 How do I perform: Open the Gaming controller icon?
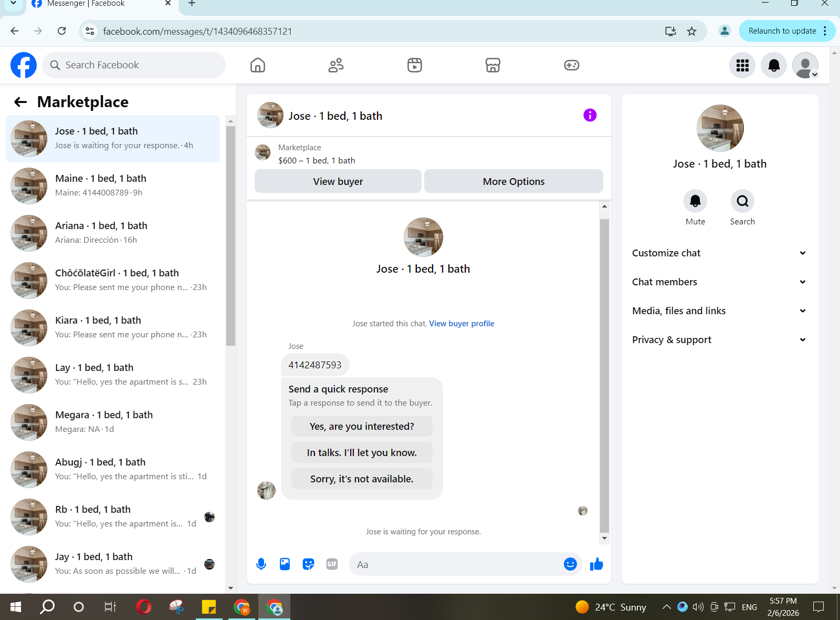tap(572, 65)
